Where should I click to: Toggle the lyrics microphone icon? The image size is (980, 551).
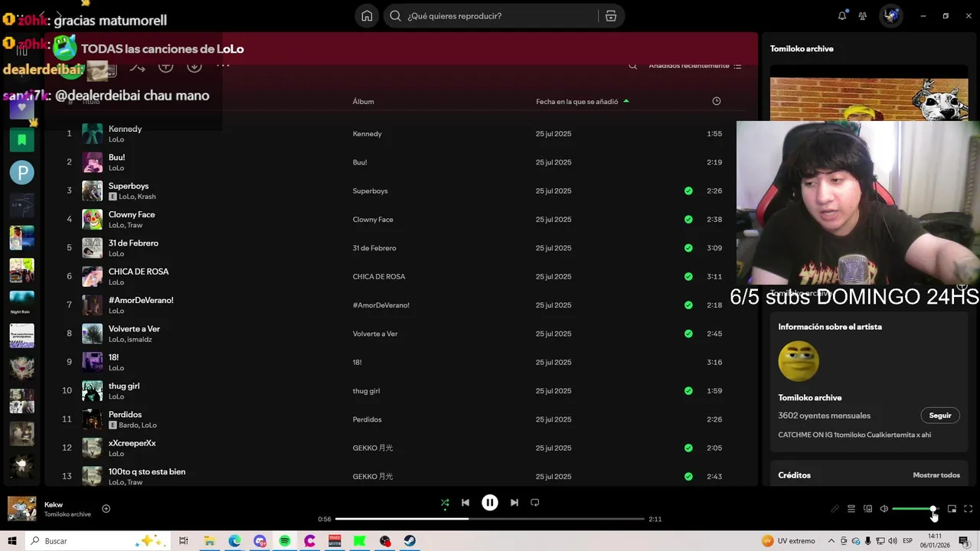835,509
